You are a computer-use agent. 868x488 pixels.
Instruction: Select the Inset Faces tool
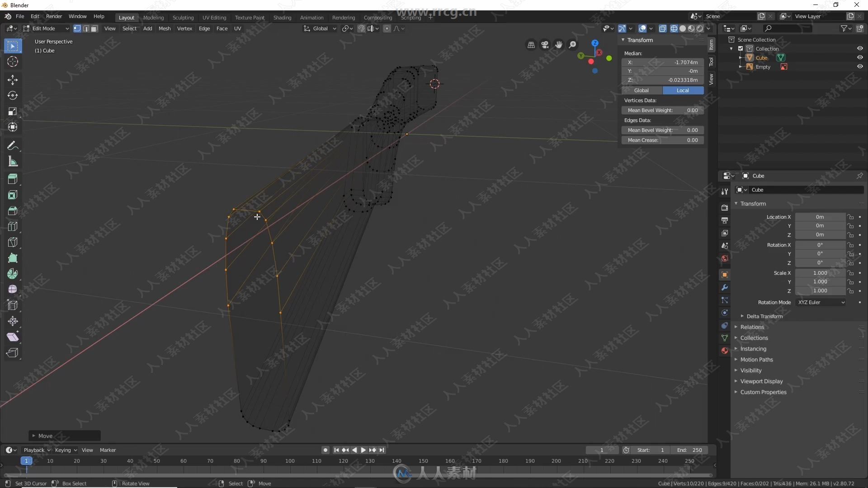(x=13, y=195)
